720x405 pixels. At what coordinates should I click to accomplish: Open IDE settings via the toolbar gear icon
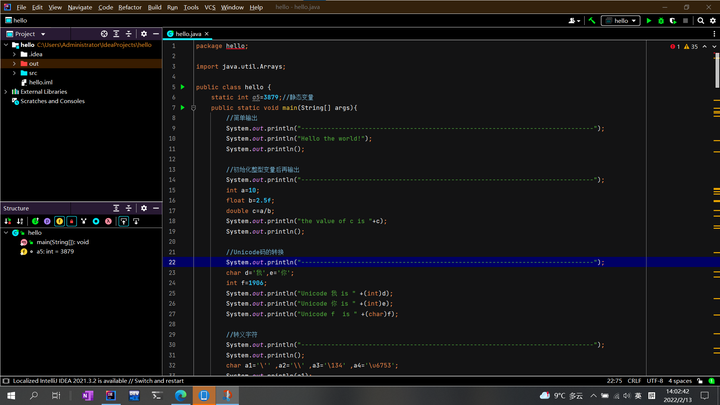pos(712,20)
